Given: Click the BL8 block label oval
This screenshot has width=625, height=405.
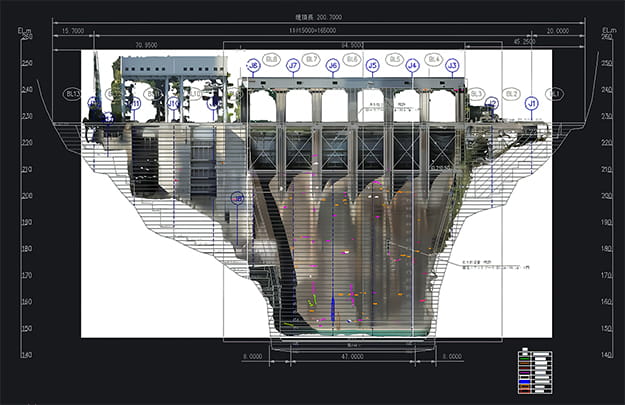Looking at the screenshot, I should click(x=272, y=59).
